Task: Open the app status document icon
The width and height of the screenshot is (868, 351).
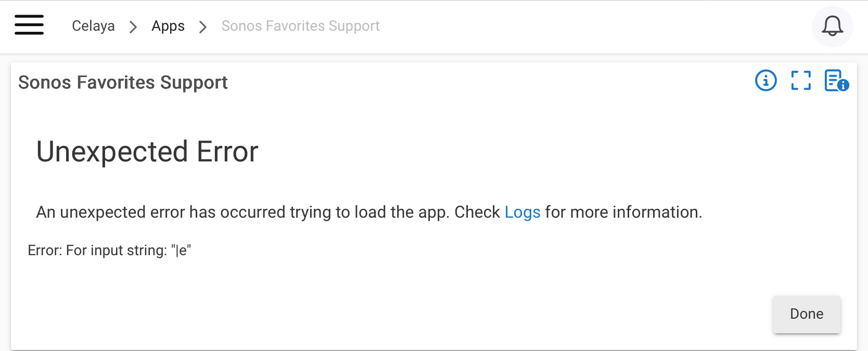Action: (836, 81)
